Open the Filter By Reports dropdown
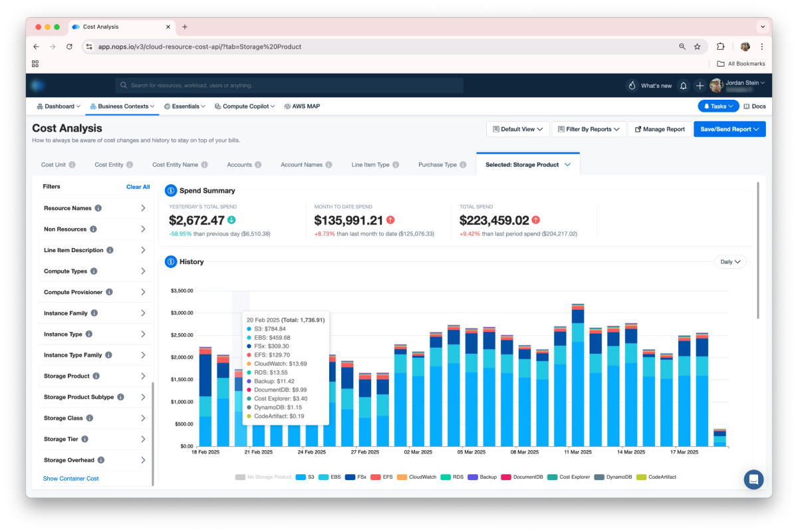The image size is (798, 532). (x=589, y=129)
